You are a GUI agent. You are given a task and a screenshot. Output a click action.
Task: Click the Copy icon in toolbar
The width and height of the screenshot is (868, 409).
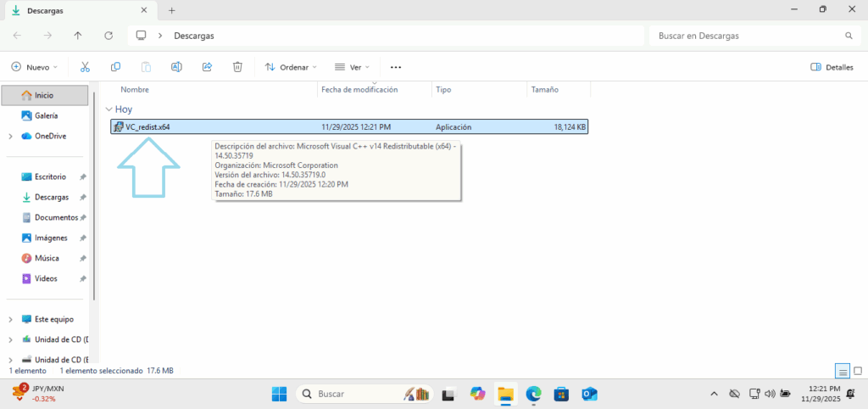tap(115, 67)
